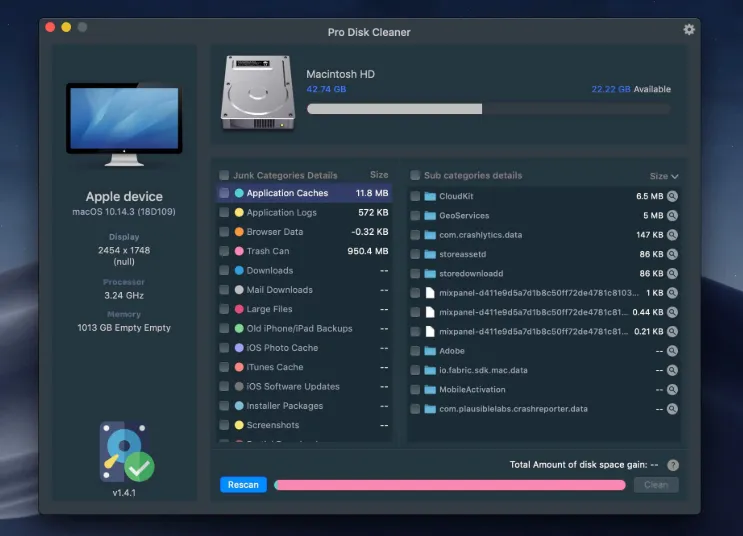743x536 pixels.
Task: Open settings via the gear icon
Action: click(x=689, y=29)
